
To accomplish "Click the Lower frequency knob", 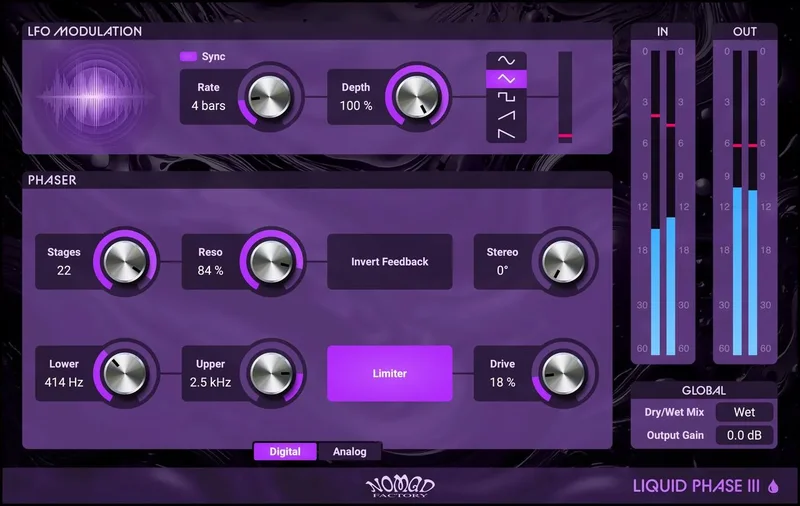I will tap(125, 373).
